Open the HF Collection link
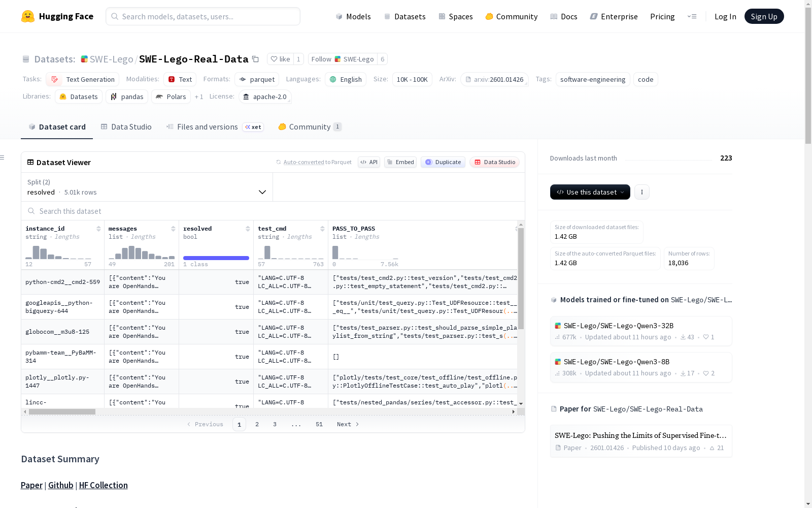 (x=104, y=485)
